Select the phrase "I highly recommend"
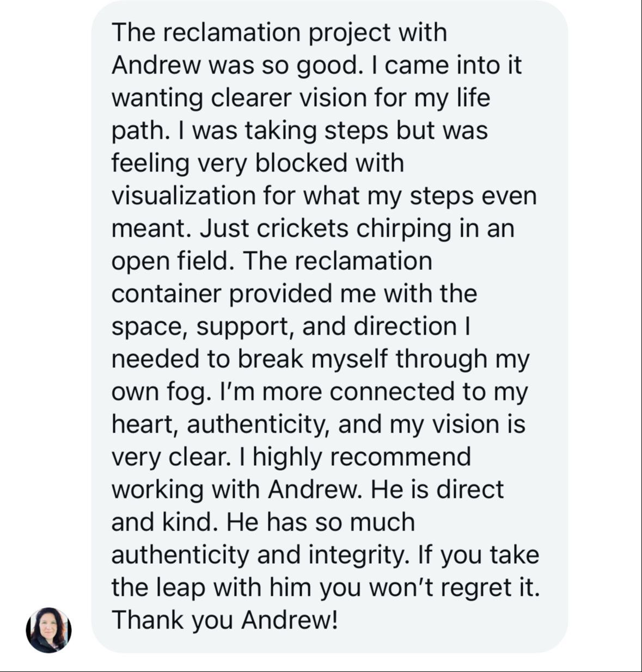This screenshot has width=642, height=672. click(356, 458)
